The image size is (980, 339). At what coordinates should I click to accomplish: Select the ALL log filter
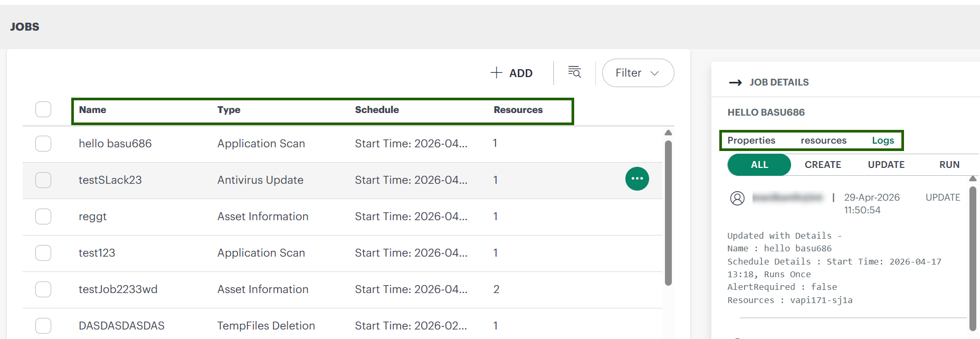759,165
